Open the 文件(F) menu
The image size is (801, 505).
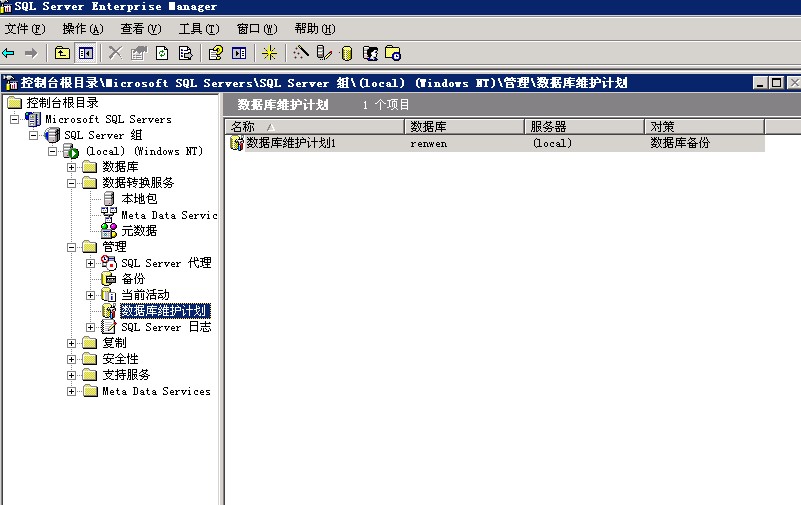[25, 29]
